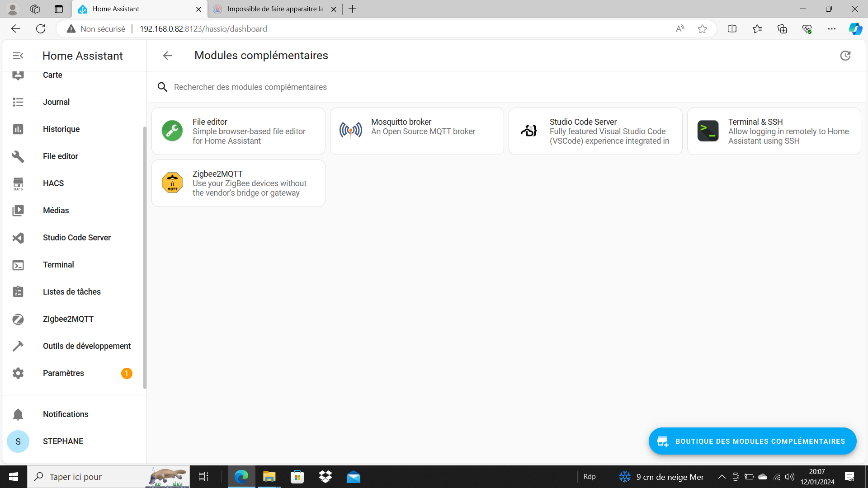Click the Zigbee2MQTT bee icon card
Viewport: 868px width, 488px height.
click(x=172, y=183)
